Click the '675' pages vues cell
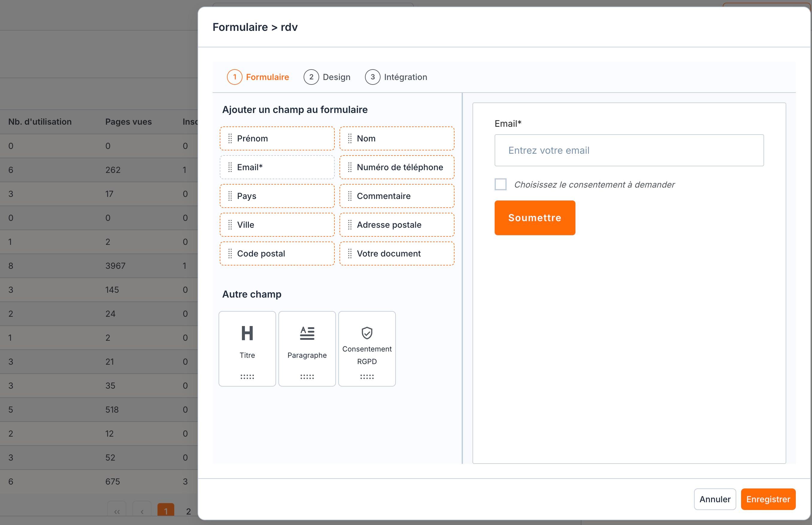This screenshot has width=812, height=525. point(113,481)
